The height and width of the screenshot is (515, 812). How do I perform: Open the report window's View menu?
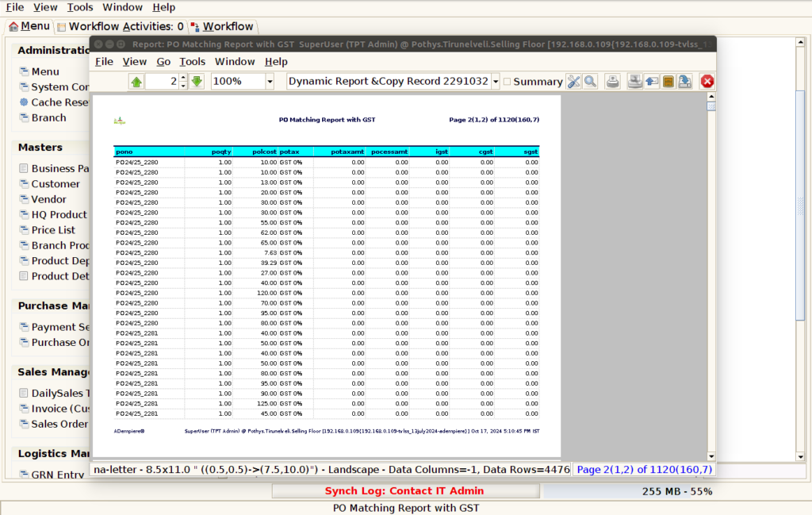pyautogui.click(x=135, y=62)
